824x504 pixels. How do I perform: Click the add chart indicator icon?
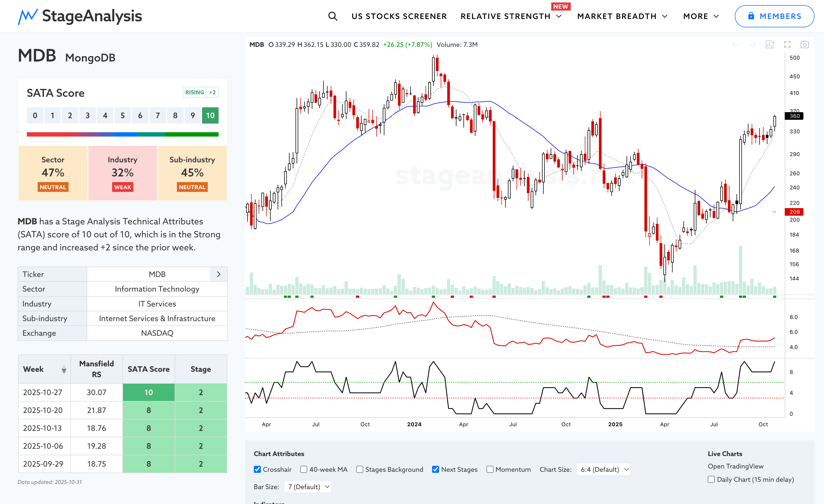point(770,44)
